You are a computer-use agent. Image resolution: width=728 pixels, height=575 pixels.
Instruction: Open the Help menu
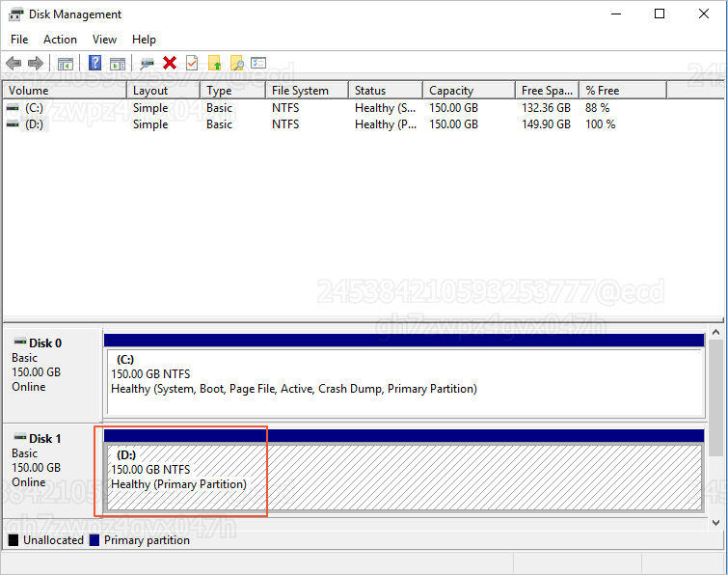pyautogui.click(x=144, y=40)
